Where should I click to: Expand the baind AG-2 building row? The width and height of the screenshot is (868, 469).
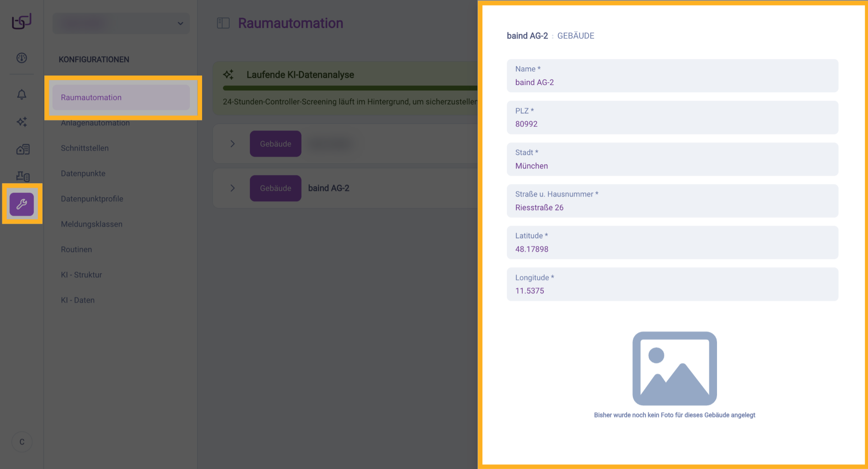pos(232,188)
